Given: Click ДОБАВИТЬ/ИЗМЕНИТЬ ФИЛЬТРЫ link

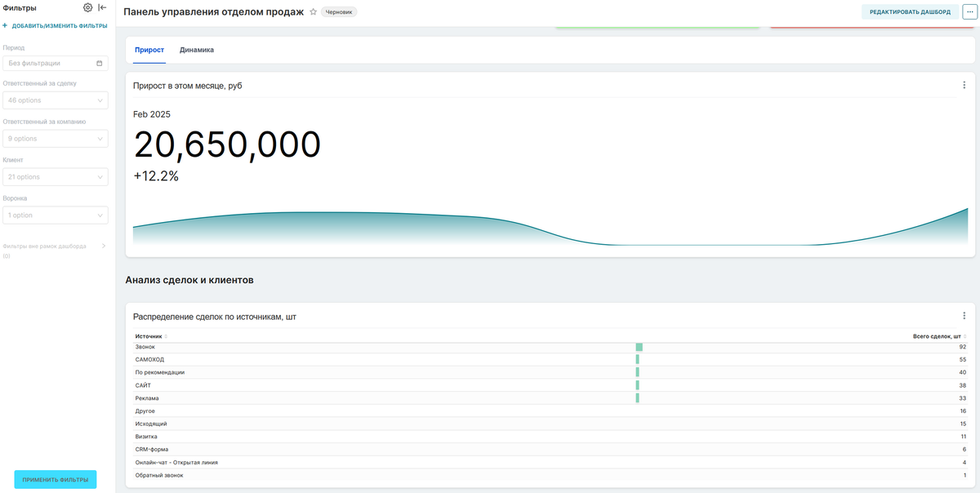Looking at the screenshot, I should (x=60, y=25).
